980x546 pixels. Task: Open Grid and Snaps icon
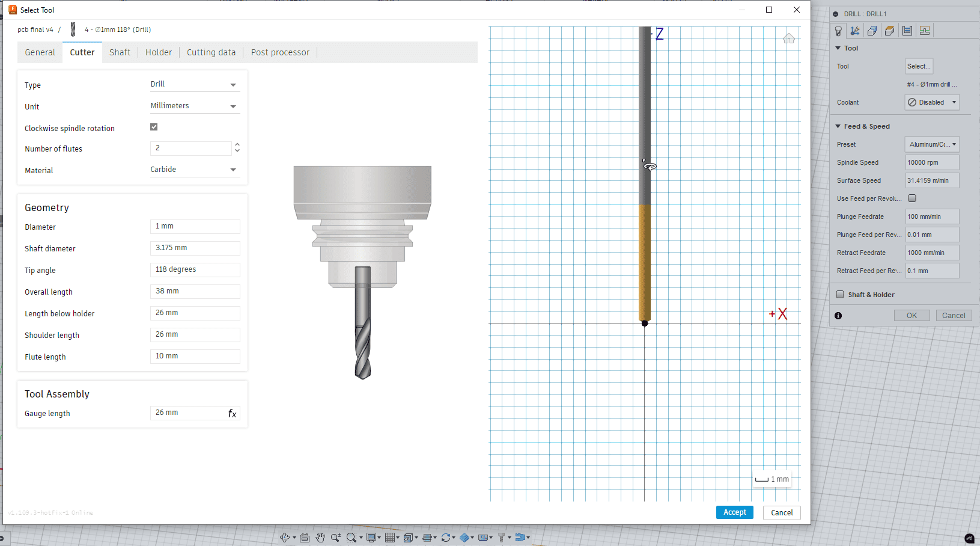click(x=390, y=538)
